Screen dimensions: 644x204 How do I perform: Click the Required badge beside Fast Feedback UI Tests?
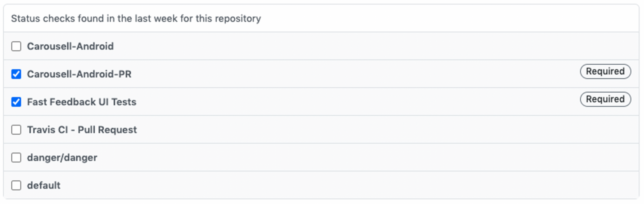[605, 99]
